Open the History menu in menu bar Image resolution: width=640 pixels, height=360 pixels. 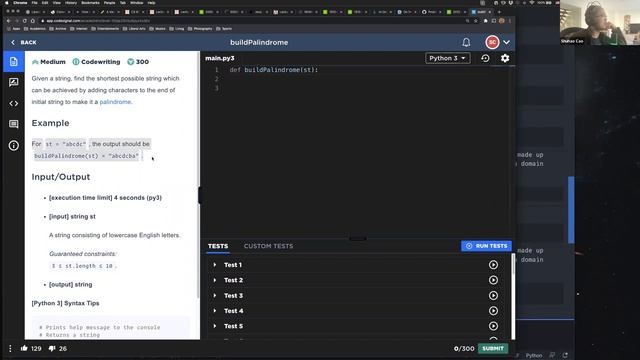click(71, 3)
